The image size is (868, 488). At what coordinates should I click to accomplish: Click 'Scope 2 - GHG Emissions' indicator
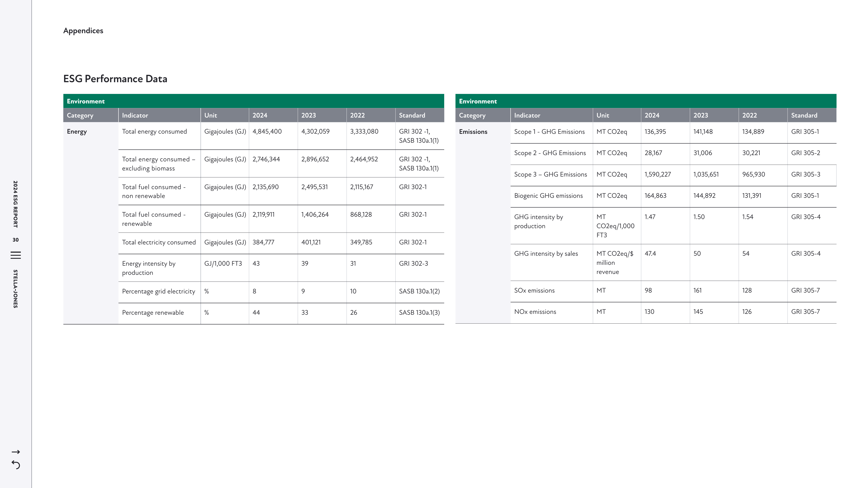point(550,153)
